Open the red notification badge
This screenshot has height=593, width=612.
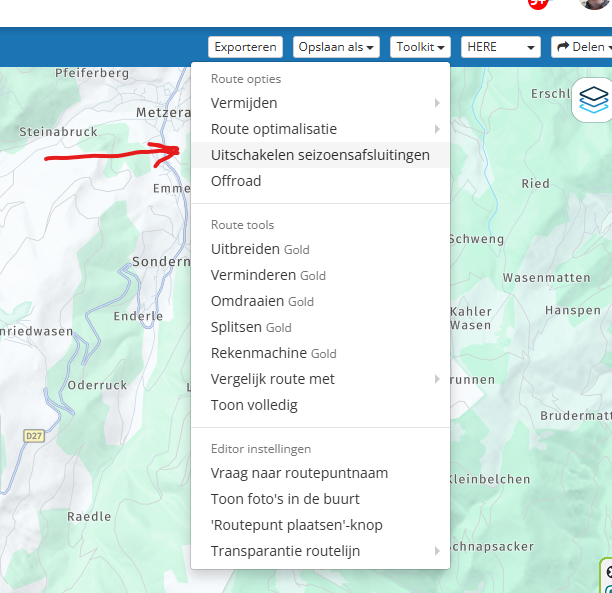point(538,3)
